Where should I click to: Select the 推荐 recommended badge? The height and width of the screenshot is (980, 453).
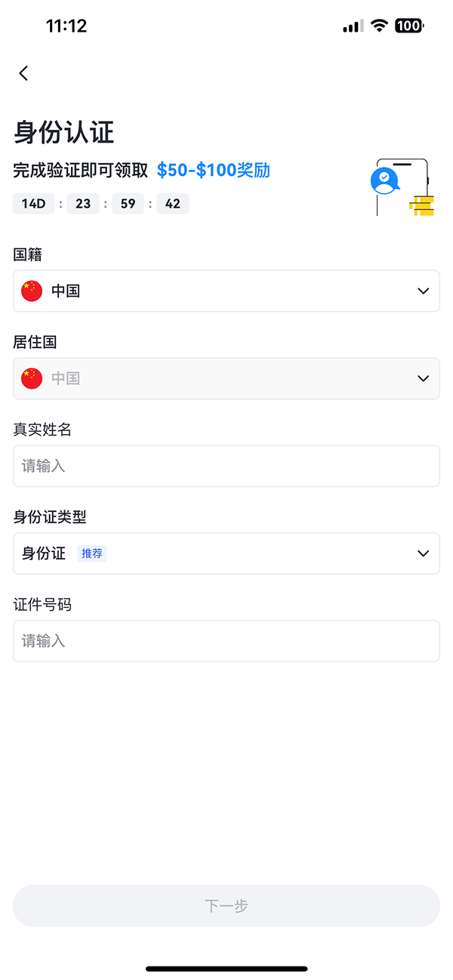pyautogui.click(x=91, y=553)
